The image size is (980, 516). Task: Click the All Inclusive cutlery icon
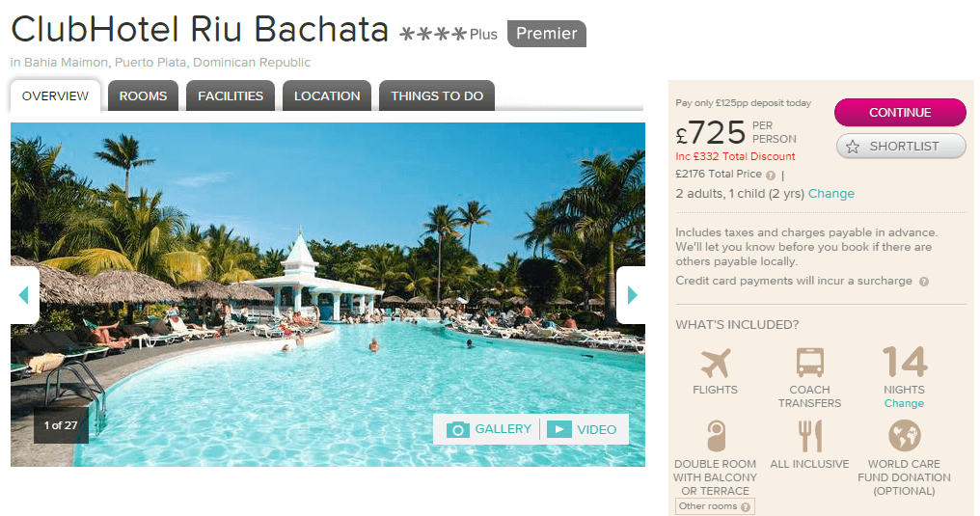pyautogui.click(x=810, y=435)
